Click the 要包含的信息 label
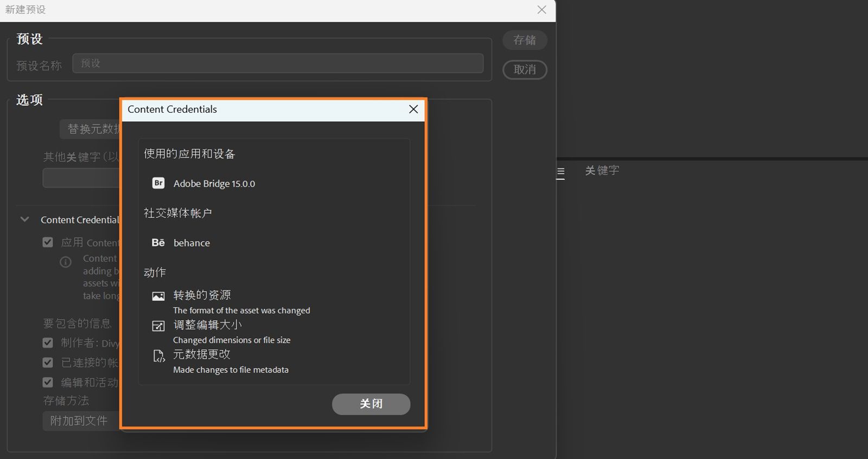 pyautogui.click(x=78, y=324)
